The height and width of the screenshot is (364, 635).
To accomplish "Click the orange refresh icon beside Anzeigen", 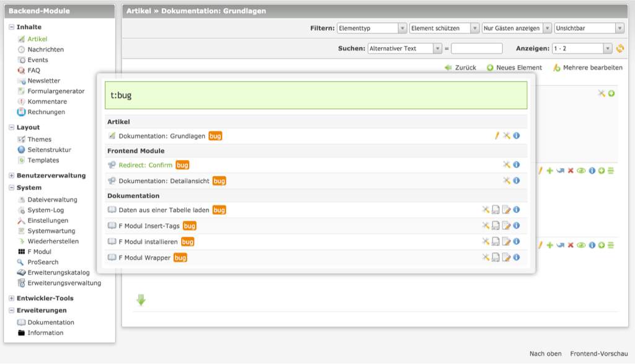I will [619, 48].
